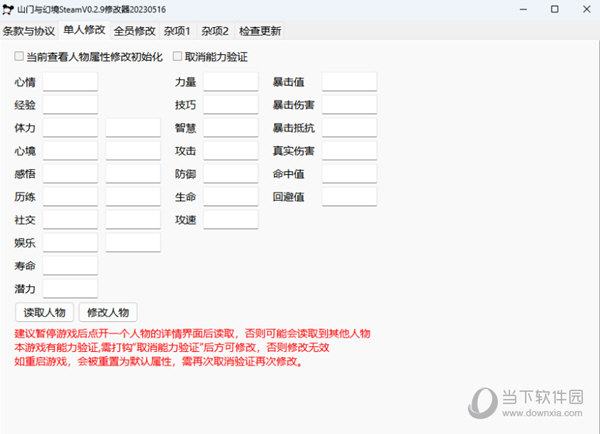Open the 检查更新 tab

coord(260,31)
